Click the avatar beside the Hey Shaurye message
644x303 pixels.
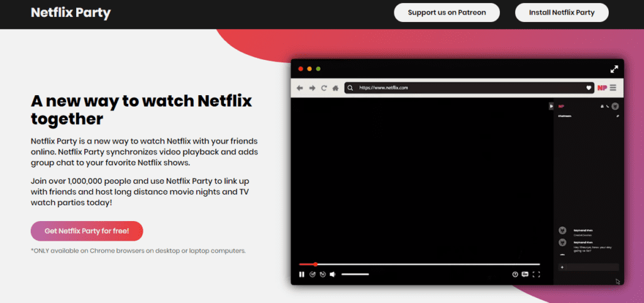(x=562, y=243)
